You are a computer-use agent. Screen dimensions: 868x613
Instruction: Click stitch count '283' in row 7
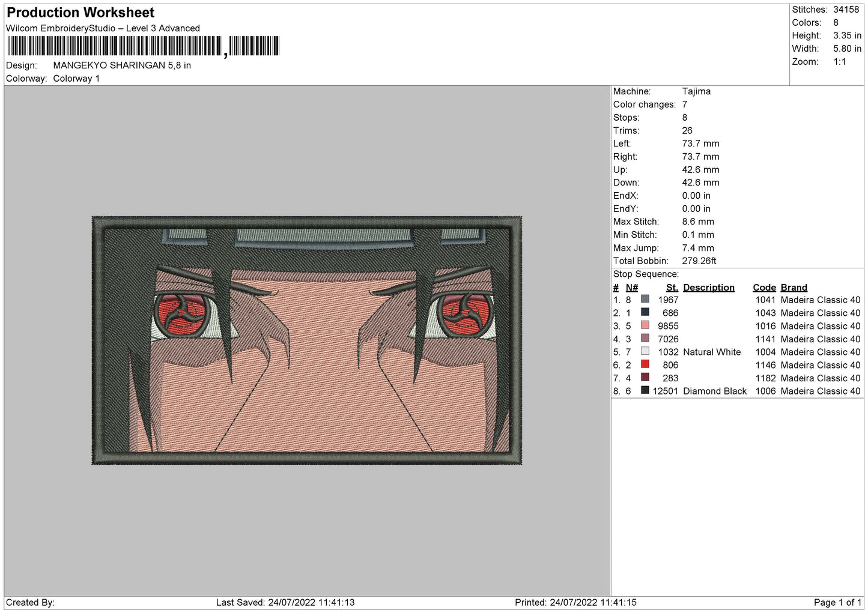pyautogui.click(x=670, y=378)
